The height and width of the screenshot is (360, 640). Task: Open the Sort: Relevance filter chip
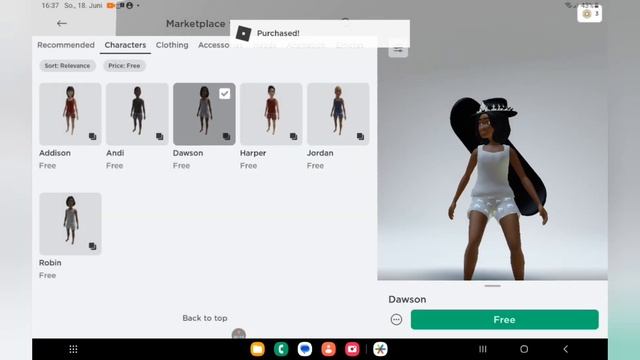click(x=67, y=66)
